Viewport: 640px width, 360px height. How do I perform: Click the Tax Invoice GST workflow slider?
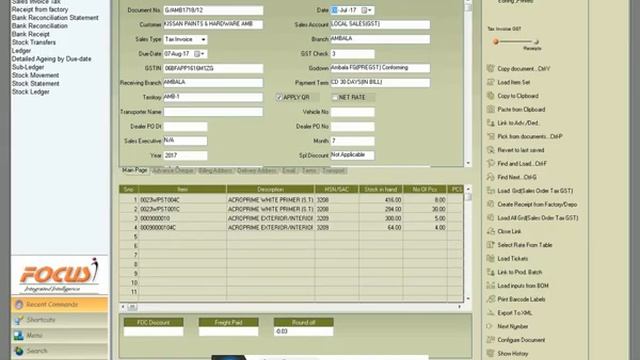(516, 42)
